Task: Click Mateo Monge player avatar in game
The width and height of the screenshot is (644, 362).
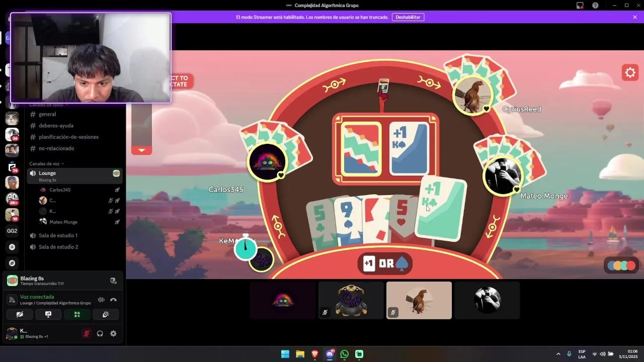Action: pyautogui.click(x=503, y=175)
